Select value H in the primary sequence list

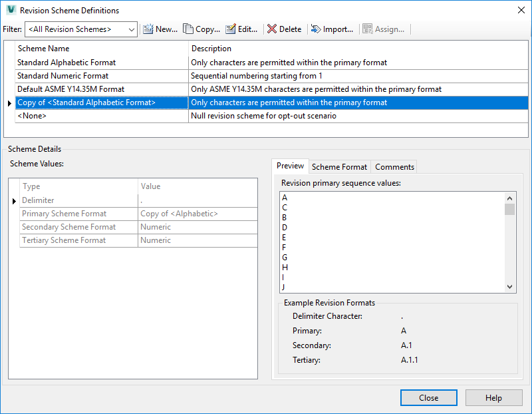[x=285, y=268]
